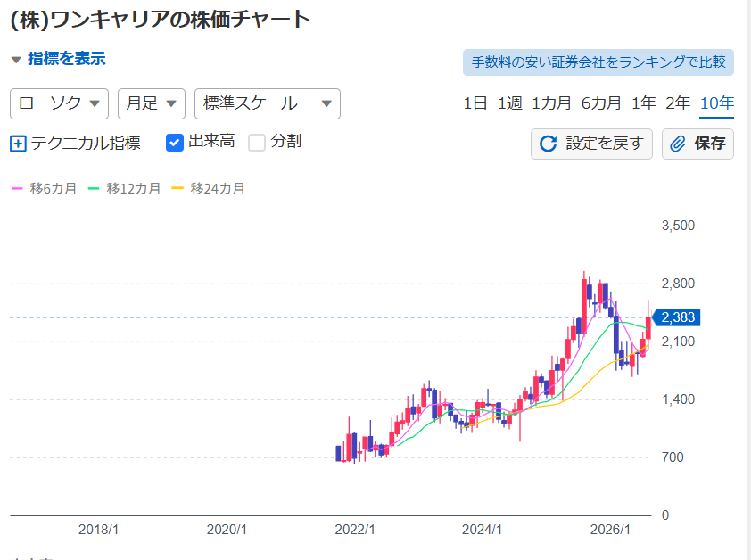Click the 移6カ月 pink legend item
Viewport: 751px width, 560px height.
44,189
